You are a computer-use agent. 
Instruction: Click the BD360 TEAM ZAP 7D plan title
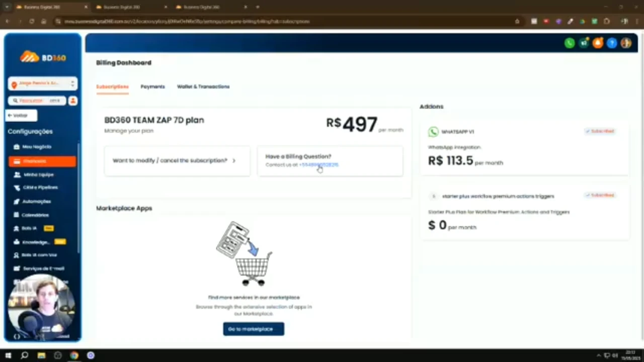pyautogui.click(x=154, y=120)
